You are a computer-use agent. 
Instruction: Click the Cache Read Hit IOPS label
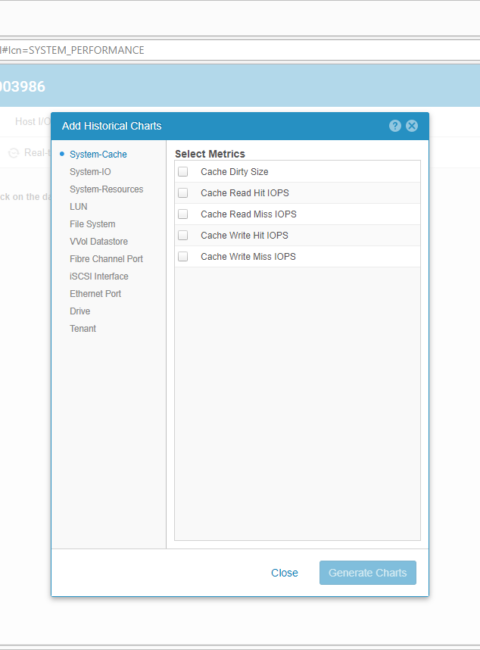click(245, 193)
